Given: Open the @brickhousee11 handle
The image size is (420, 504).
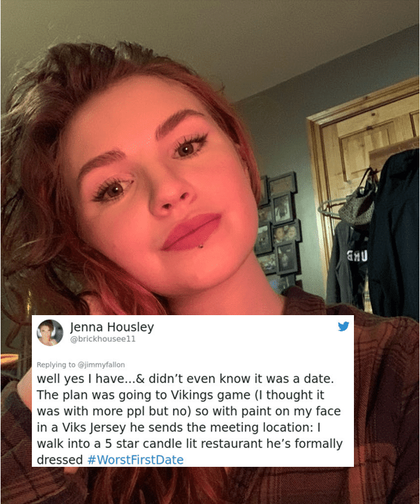Looking at the screenshot, I should [x=103, y=339].
